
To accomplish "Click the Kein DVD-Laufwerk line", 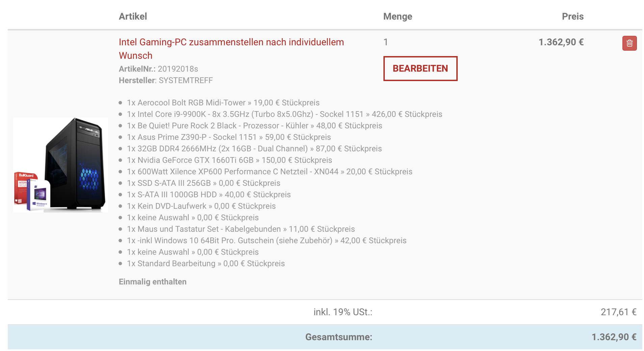I will (201, 206).
